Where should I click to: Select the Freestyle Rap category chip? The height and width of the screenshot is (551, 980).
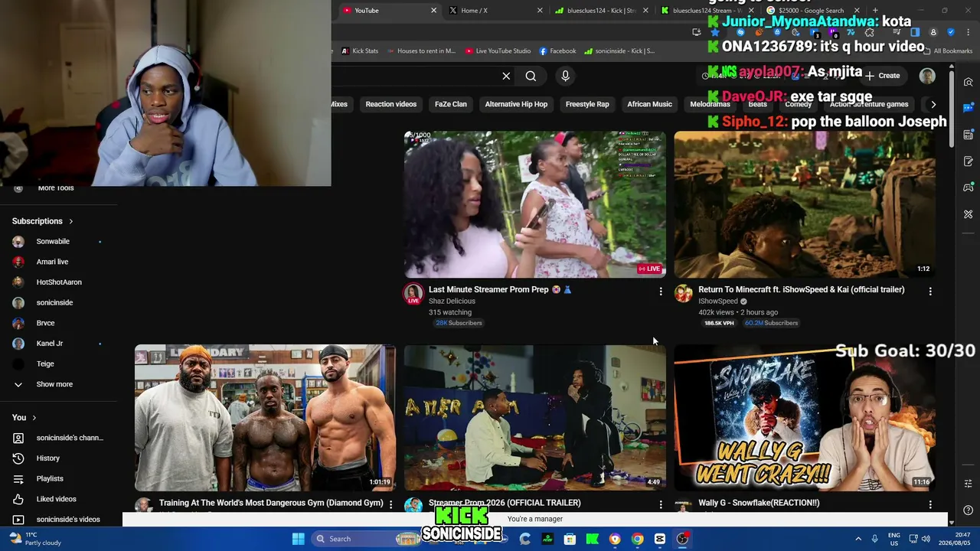587,104
